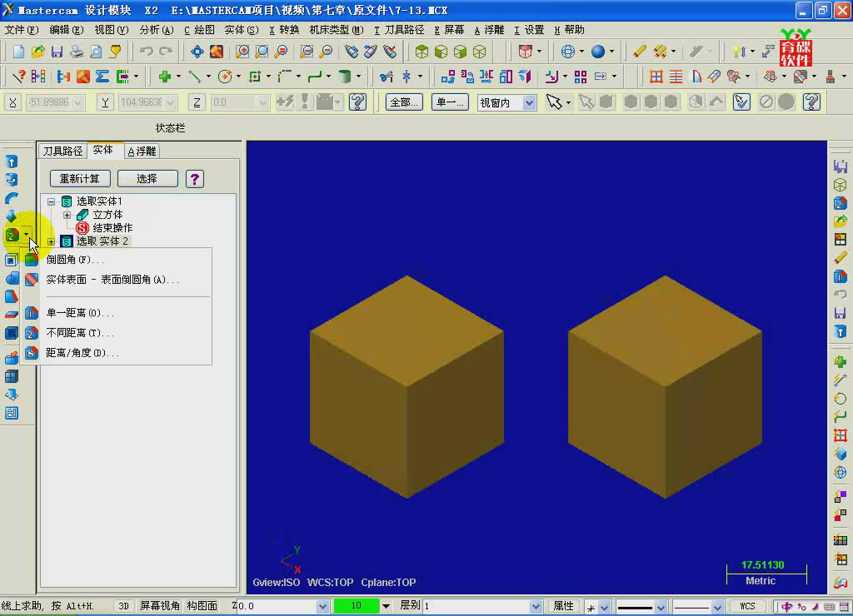This screenshot has height=616, width=853.
Task: Select the Create Line tool icon
Action: 195,77
